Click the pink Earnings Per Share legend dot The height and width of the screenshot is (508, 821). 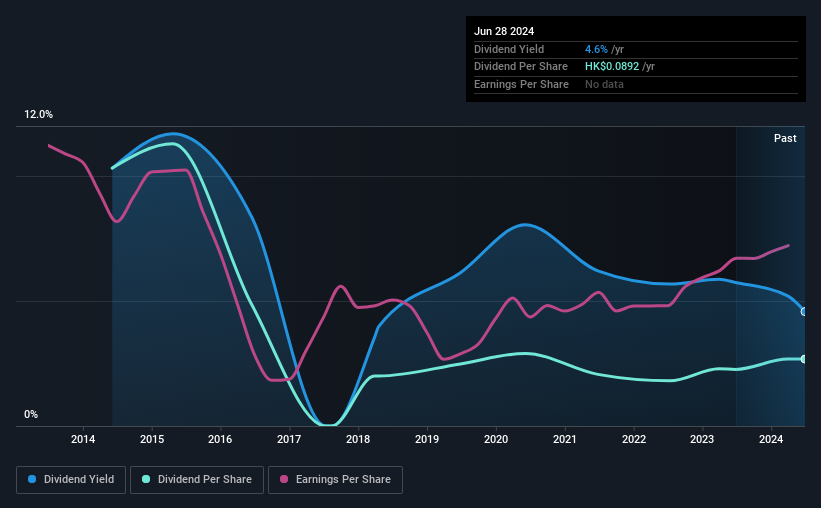point(284,479)
